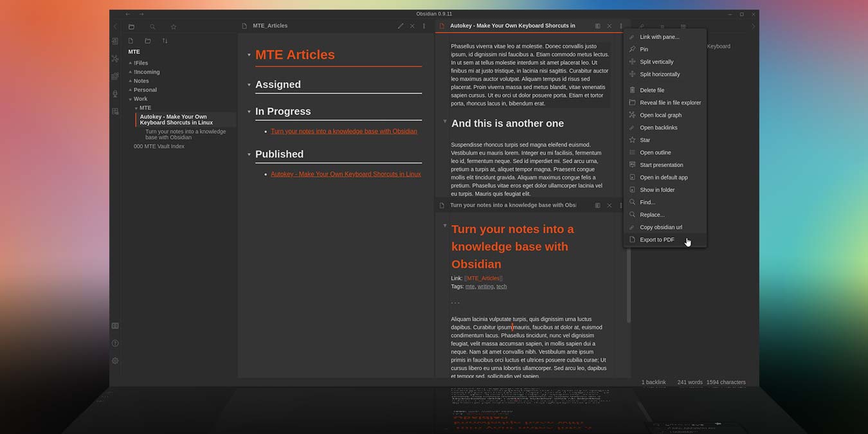
Task: Click 1 backlink in the status bar
Action: (x=653, y=382)
